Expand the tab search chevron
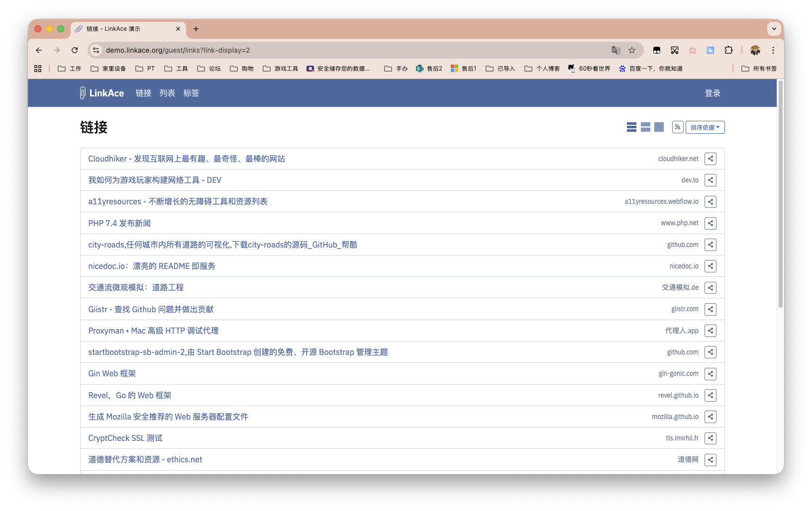Screen dimensions: 812x511 [x=774, y=29]
